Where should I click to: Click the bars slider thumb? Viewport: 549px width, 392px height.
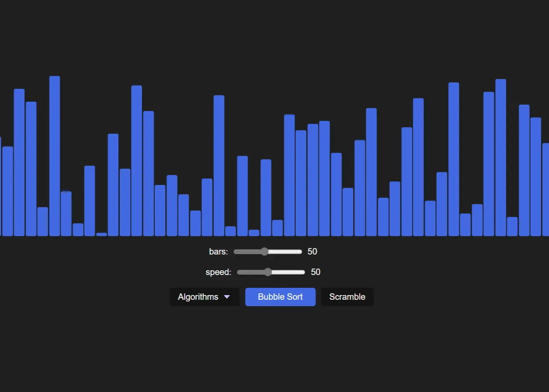tap(264, 252)
